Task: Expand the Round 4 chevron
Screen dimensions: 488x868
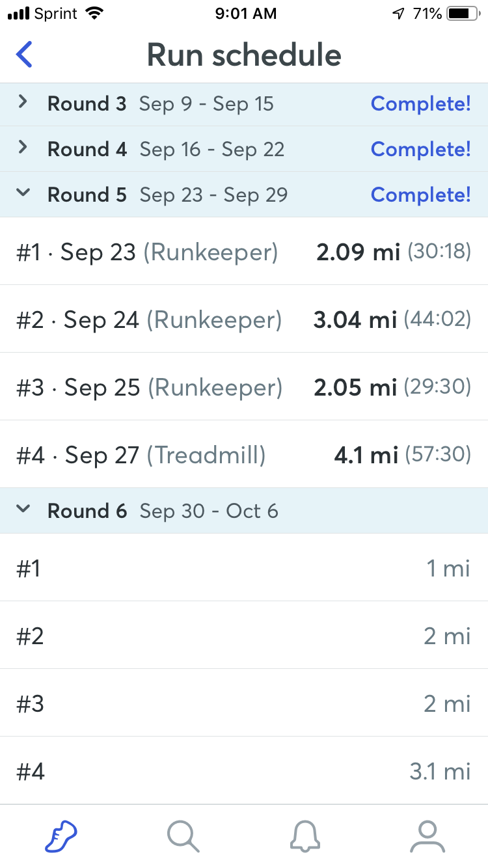Action: (x=23, y=148)
